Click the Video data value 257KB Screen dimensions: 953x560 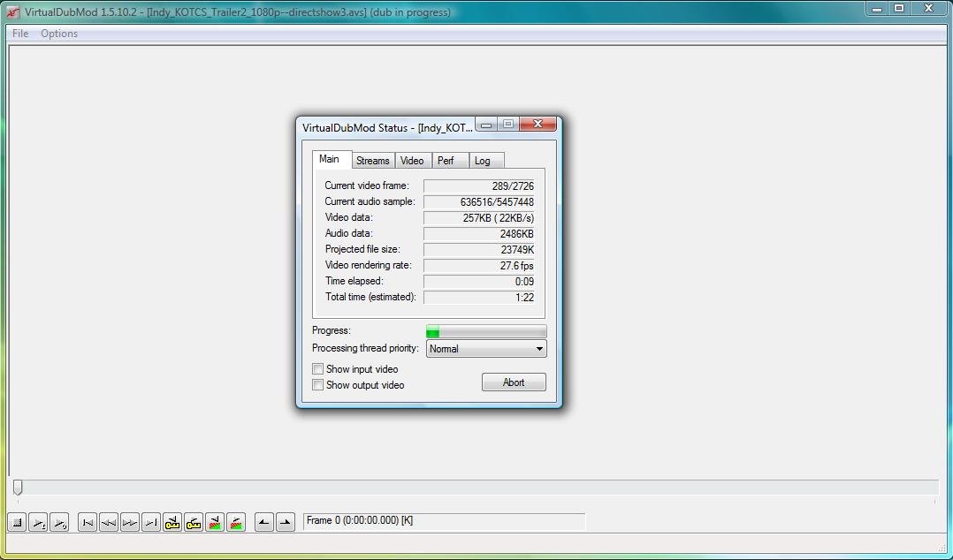pyautogui.click(x=479, y=217)
